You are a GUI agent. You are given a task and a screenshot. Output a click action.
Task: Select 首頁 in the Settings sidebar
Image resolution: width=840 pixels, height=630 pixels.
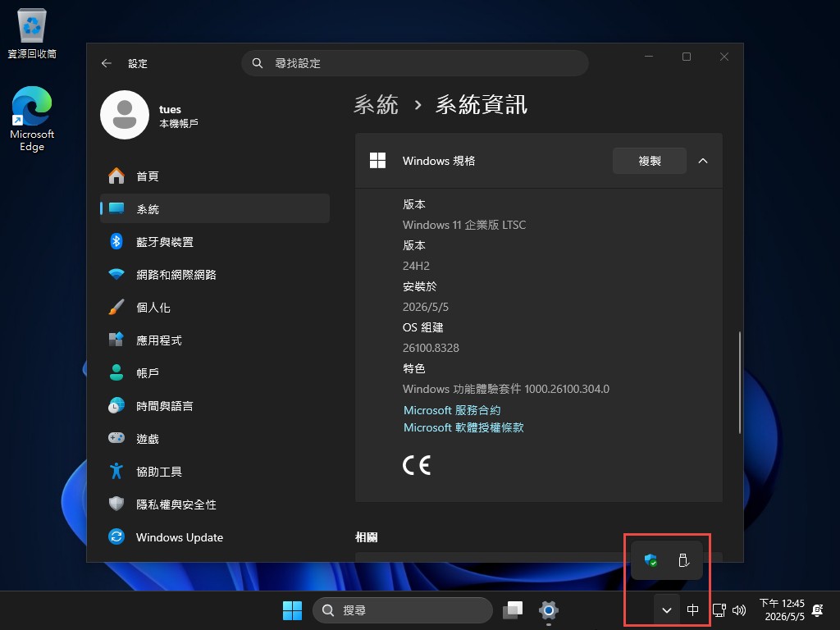(215, 176)
